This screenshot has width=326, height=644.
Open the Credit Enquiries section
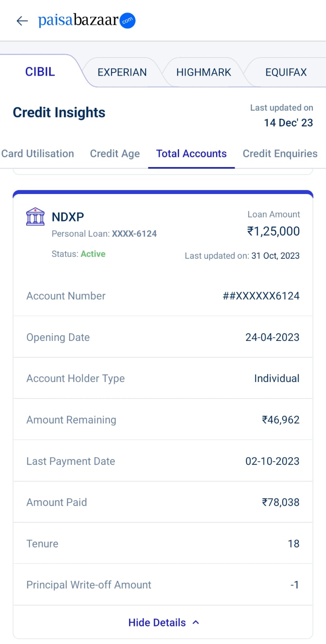[280, 154]
